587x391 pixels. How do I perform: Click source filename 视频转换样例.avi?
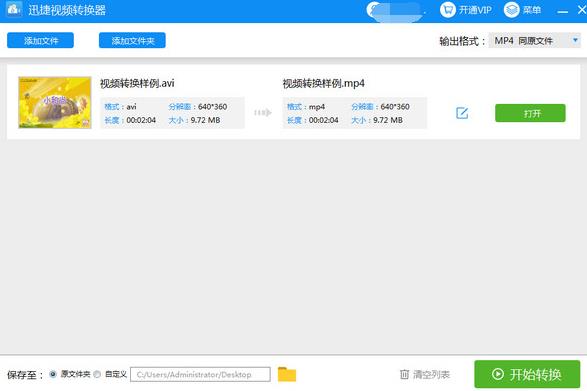tap(137, 83)
